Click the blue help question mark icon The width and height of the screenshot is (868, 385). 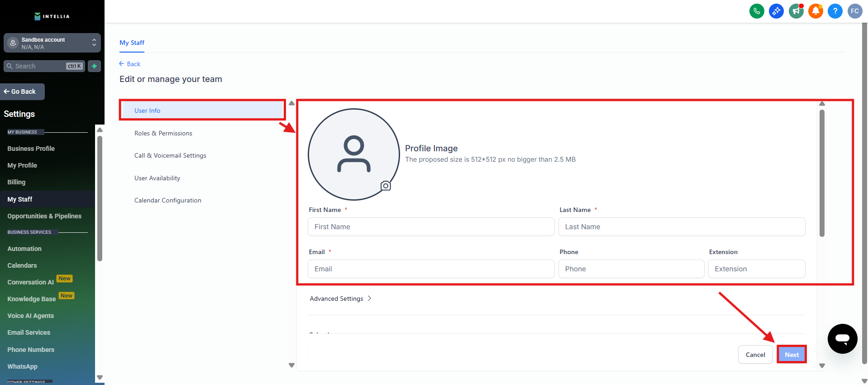tap(835, 11)
